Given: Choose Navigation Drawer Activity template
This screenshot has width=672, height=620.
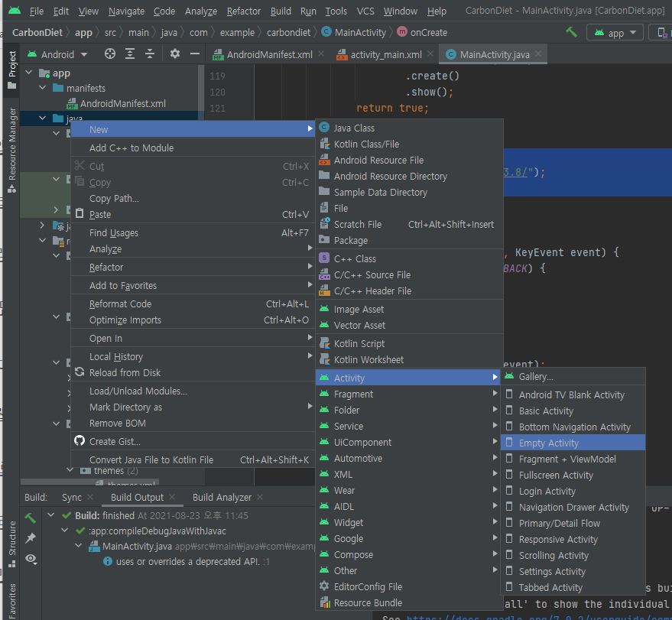Looking at the screenshot, I should tap(573, 508).
